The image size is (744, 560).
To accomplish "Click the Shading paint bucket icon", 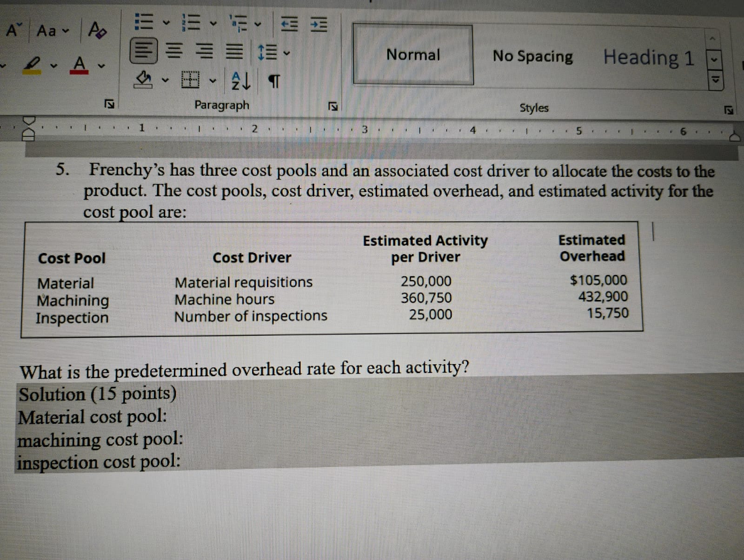I will click(x=144, y=80).
